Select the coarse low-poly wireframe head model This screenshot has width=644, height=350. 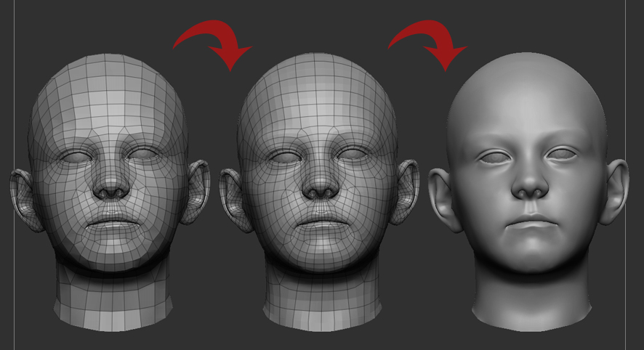pyautogui.click(x=110, y=192)
